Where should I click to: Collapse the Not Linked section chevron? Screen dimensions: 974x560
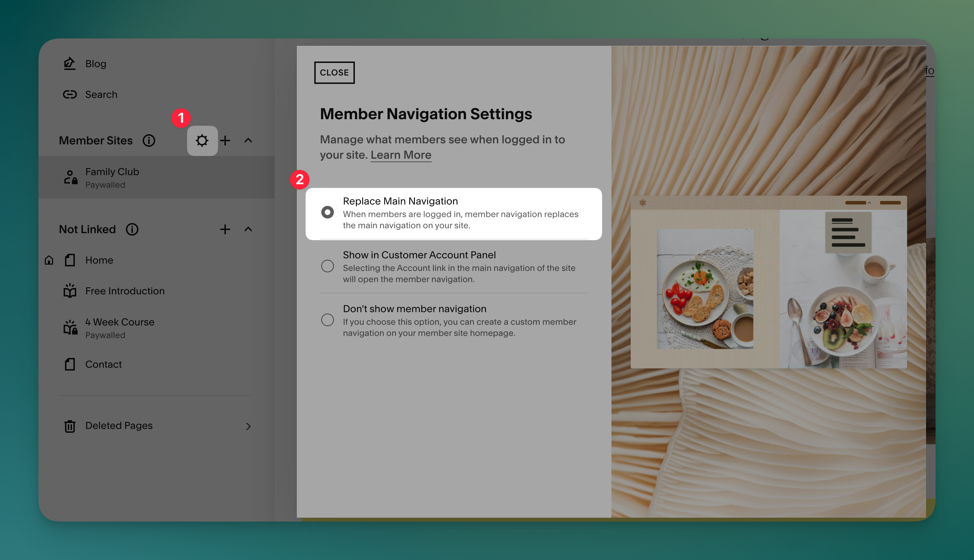click(x=248, y=229)
